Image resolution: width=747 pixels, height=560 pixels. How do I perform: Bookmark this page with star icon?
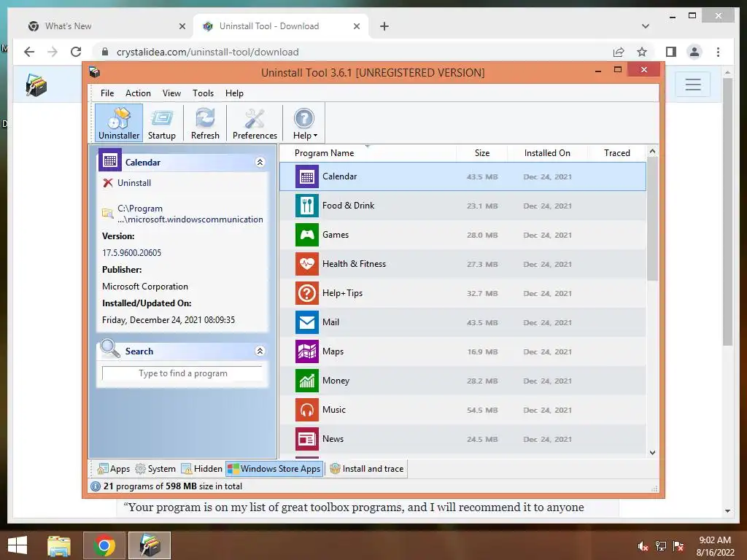click(x=642, y=52)
